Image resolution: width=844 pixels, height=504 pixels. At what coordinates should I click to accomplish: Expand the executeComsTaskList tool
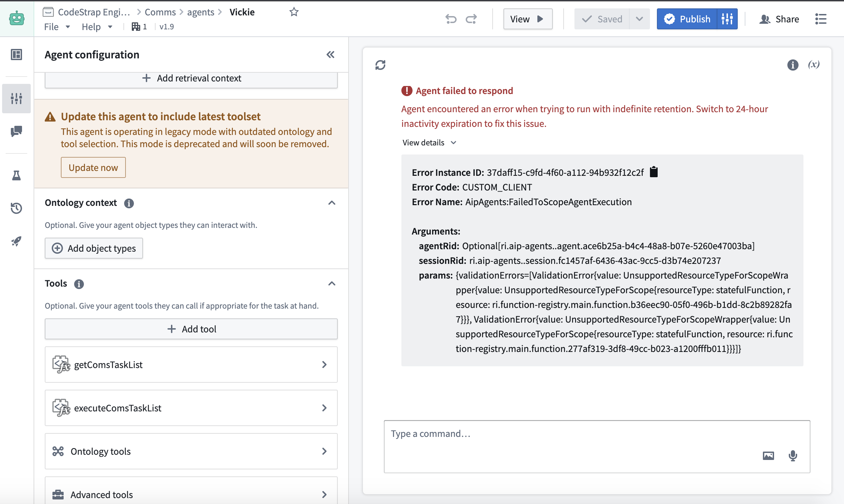click(191, 408)
